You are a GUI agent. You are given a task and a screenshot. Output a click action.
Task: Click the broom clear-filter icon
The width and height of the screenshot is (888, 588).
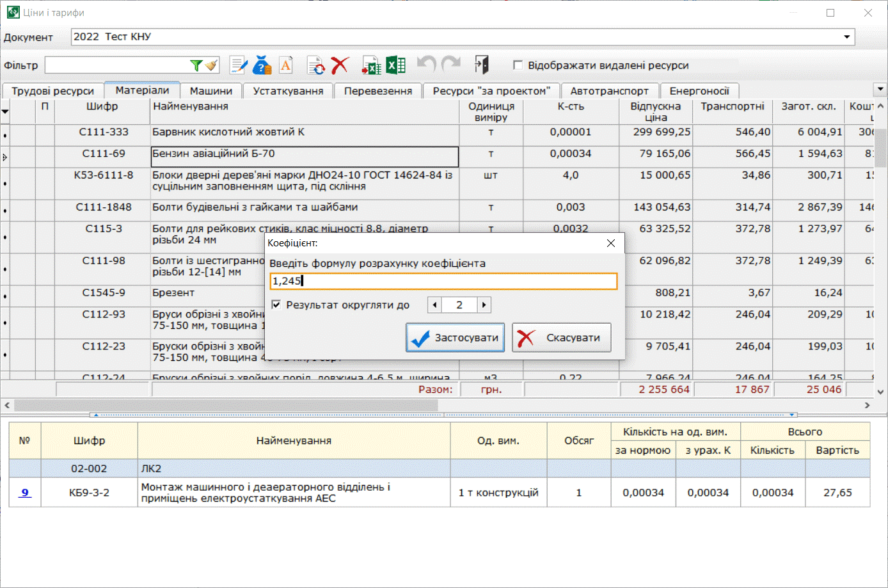[x=211, y=65]
